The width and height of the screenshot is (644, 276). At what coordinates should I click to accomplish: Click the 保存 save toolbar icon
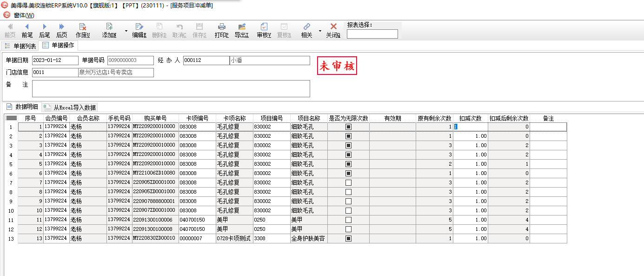point(199,31)
